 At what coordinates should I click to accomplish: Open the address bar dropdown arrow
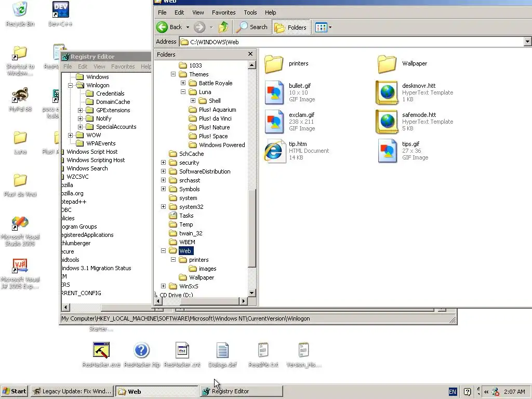point(527,42)
